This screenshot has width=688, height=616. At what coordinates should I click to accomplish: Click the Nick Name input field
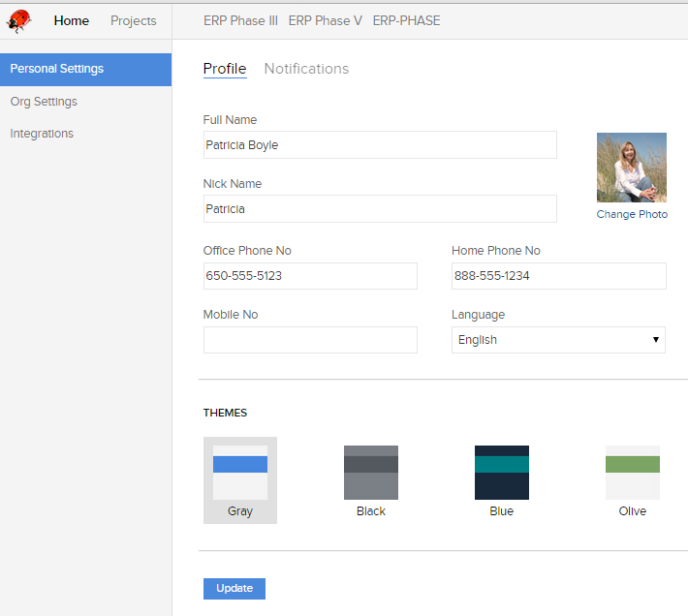click(x=380, y=208)
